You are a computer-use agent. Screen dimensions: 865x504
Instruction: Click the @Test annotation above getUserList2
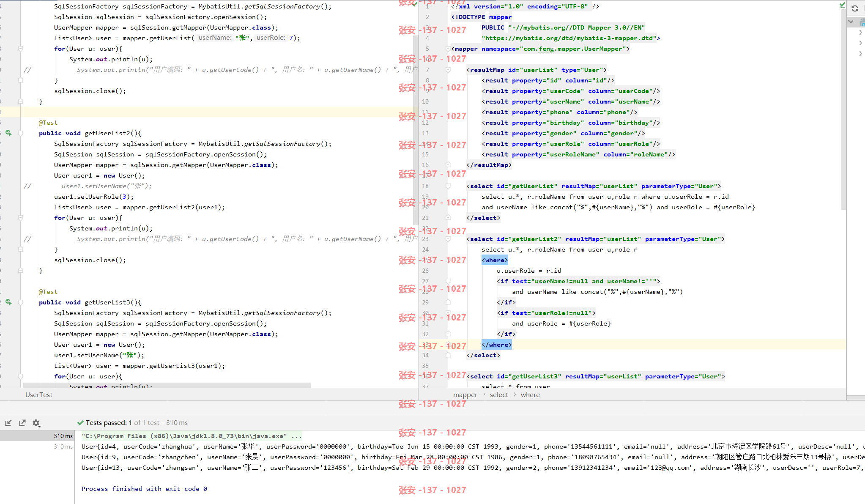click(x=48, y=123)
